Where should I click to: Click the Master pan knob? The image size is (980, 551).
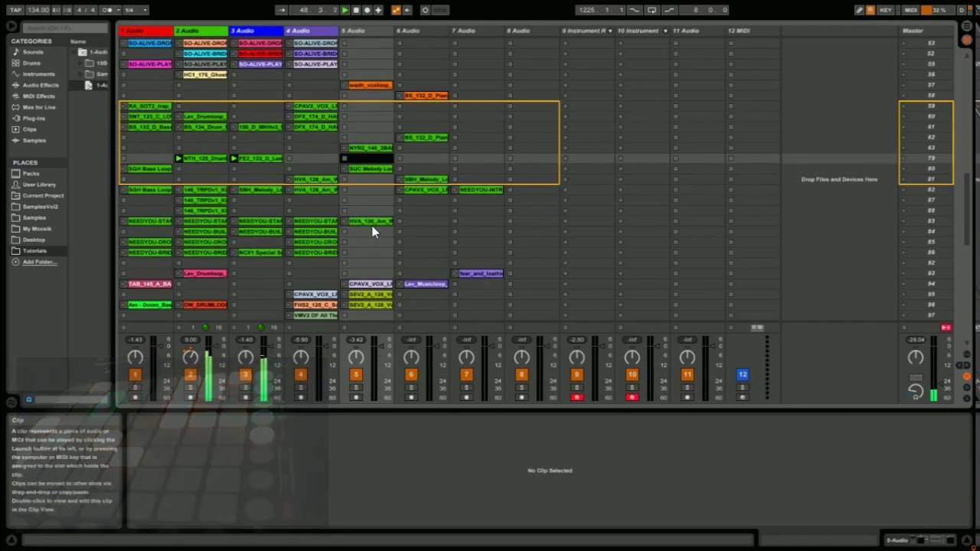tap(916, 357)
